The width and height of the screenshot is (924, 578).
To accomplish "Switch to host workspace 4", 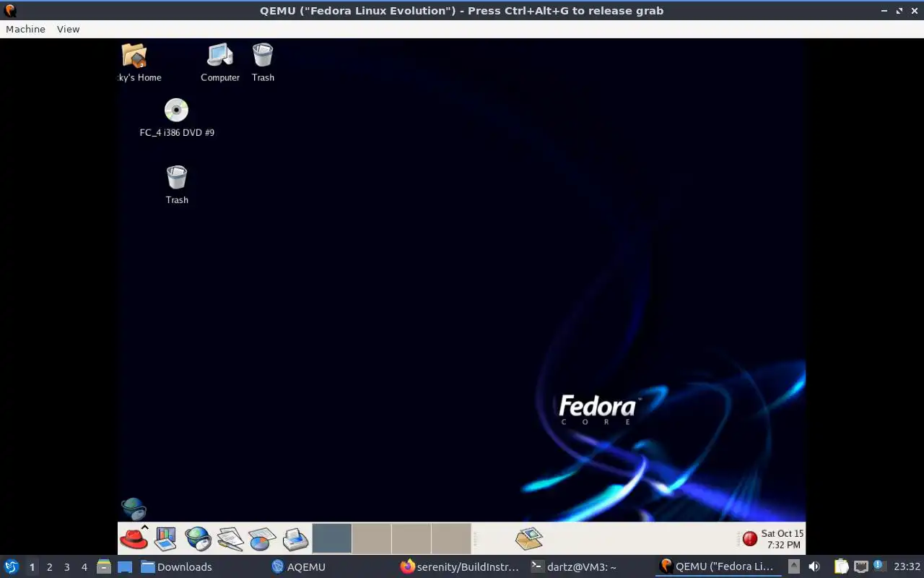I will coord(84,567).
